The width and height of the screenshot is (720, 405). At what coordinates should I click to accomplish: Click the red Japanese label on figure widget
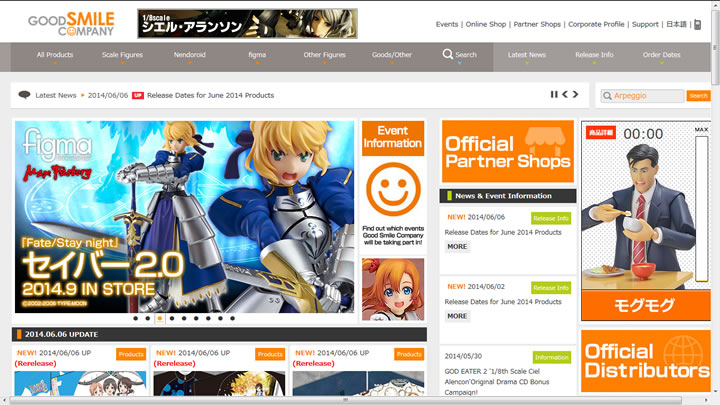(x=601, y=133)
